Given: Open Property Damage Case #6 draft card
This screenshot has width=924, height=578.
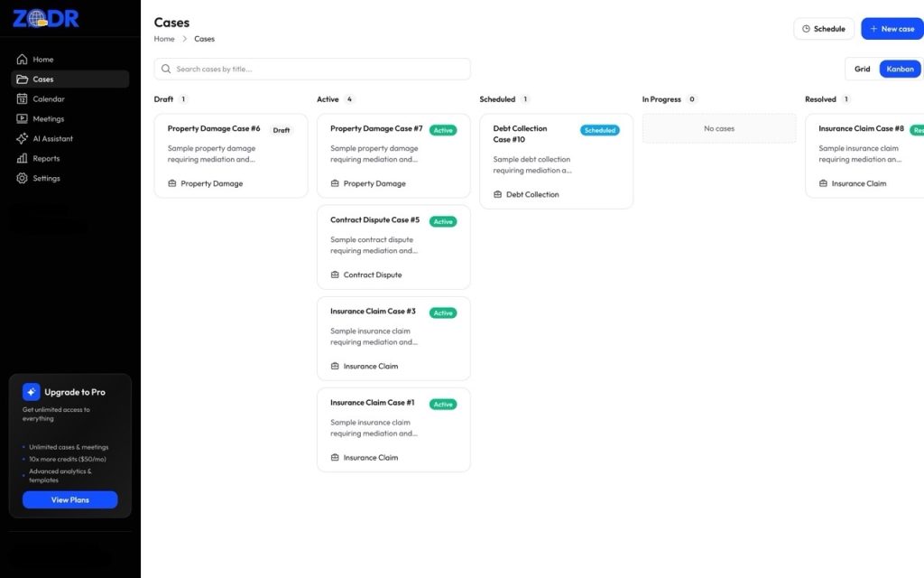Looking at the screenshot, I should 230,155.
